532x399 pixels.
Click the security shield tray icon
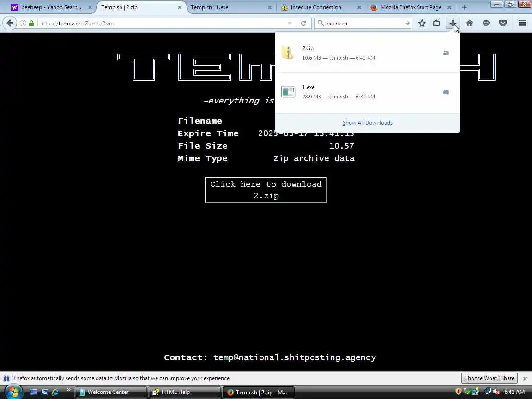coord(459,392)
